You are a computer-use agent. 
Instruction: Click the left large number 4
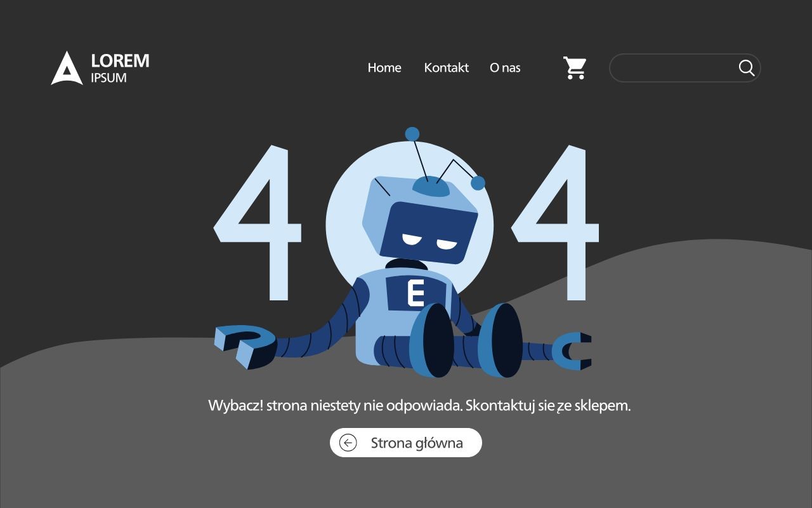[x=257, y=223]
